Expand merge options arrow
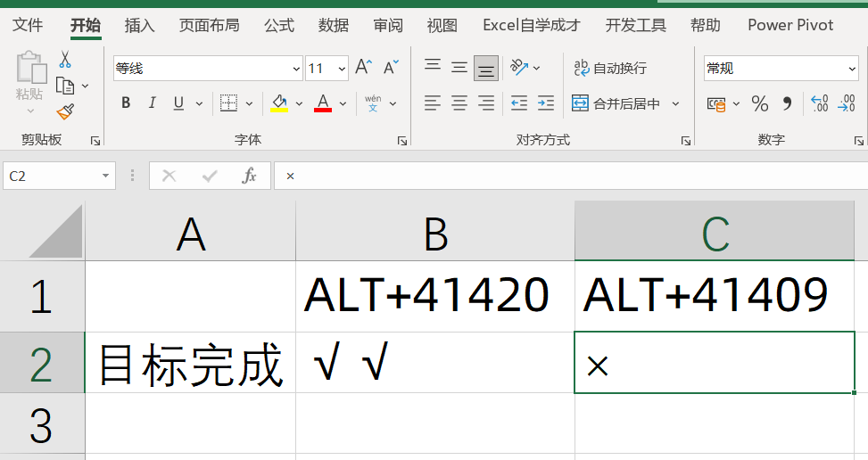Viewport: 868px width, 460px height. point(675,103)
